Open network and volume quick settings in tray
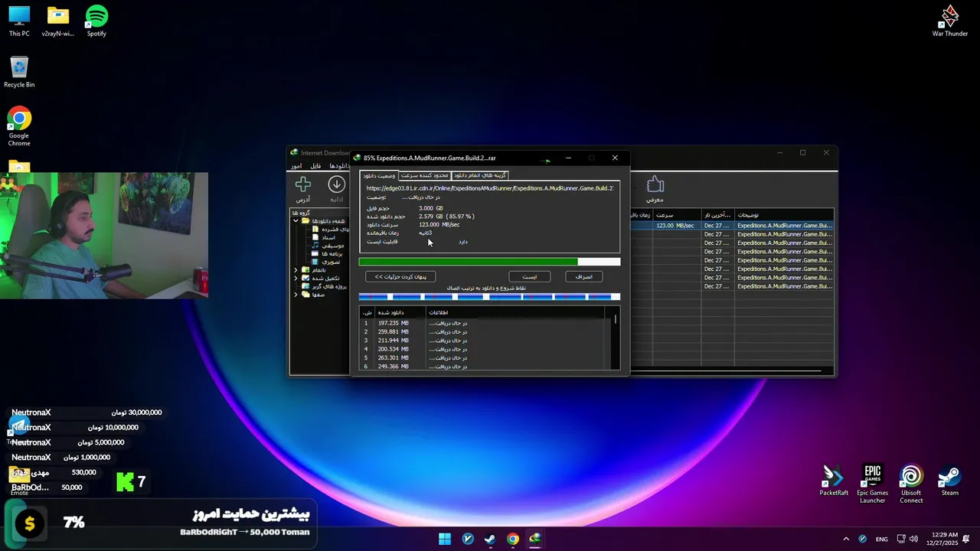The image size is (980, 551). (x=906, y=539)
